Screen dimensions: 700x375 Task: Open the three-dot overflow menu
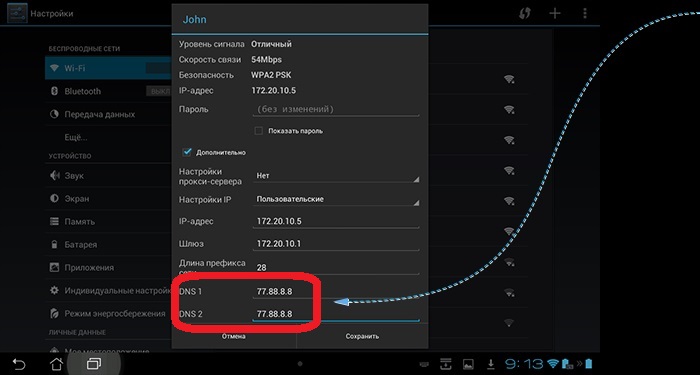click(585, 13)
